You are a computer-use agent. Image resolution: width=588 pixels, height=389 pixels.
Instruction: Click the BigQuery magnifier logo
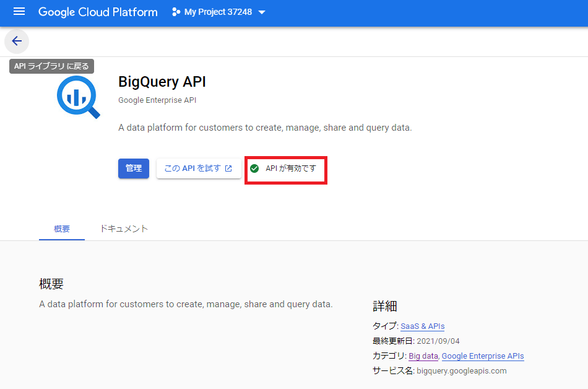coord(79,97)
